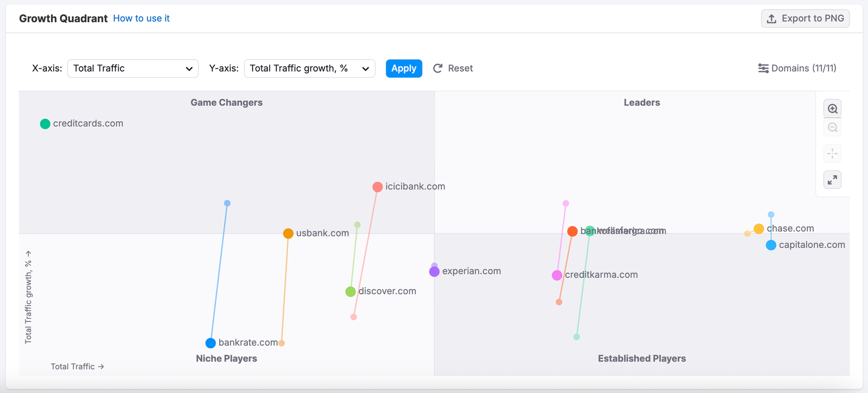Click the Domains filter sliders icon
The image size is (868, 393).
tap(763, 68)
